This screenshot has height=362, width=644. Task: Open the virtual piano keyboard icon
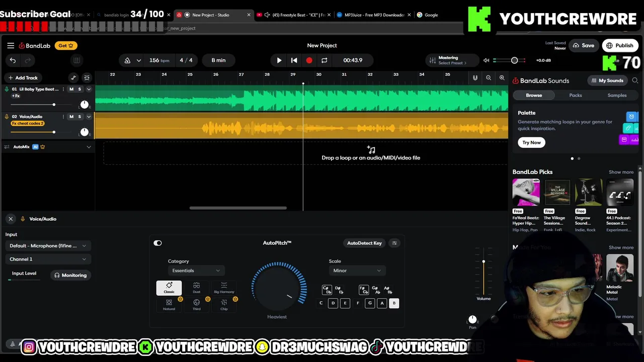pyautogui.click(x=76, y=60)
